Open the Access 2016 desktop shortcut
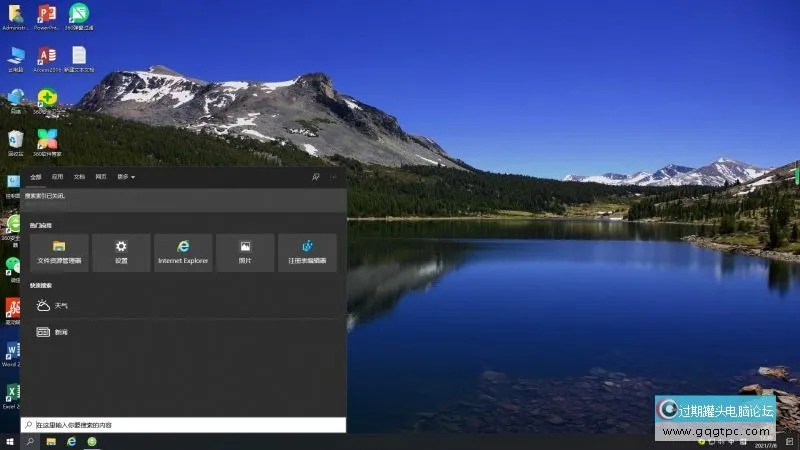 click(46, 58)
